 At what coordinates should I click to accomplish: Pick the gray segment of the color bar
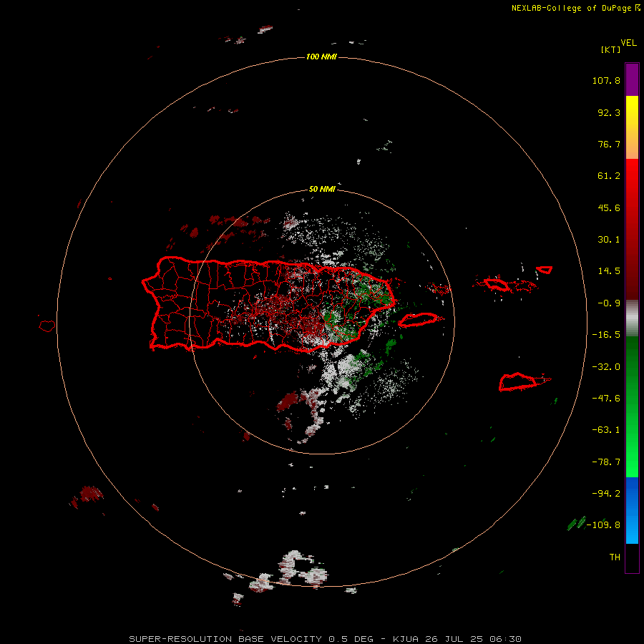(x=632, y=318)
